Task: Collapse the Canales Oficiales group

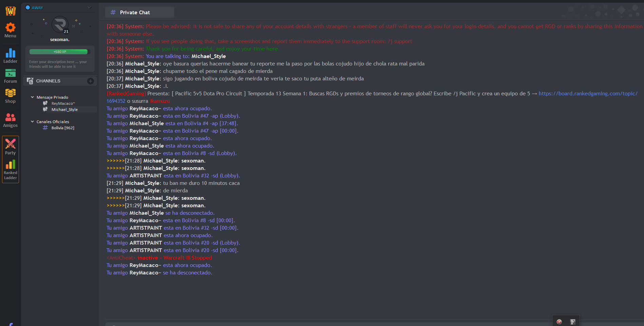Action: coord(33,122)
